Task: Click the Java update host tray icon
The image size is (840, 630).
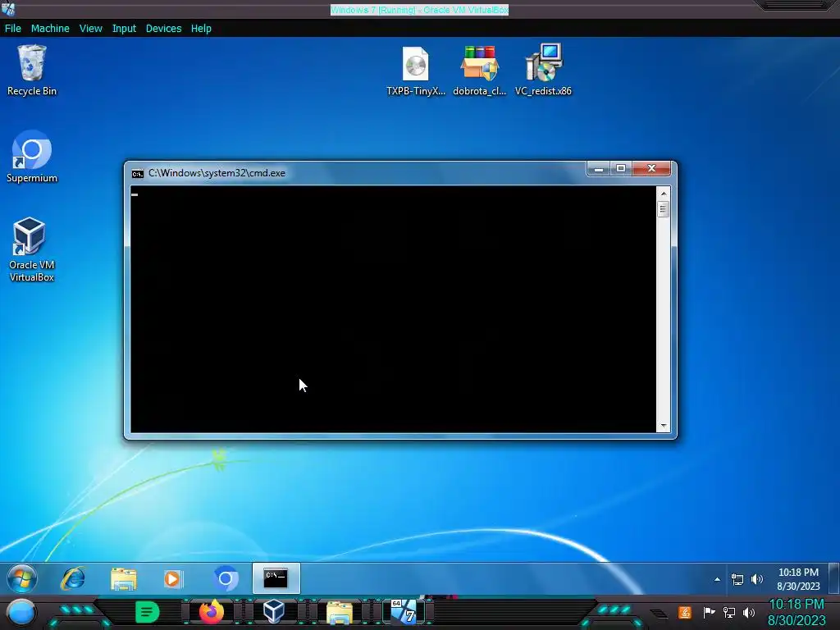Action: point(685,612)
